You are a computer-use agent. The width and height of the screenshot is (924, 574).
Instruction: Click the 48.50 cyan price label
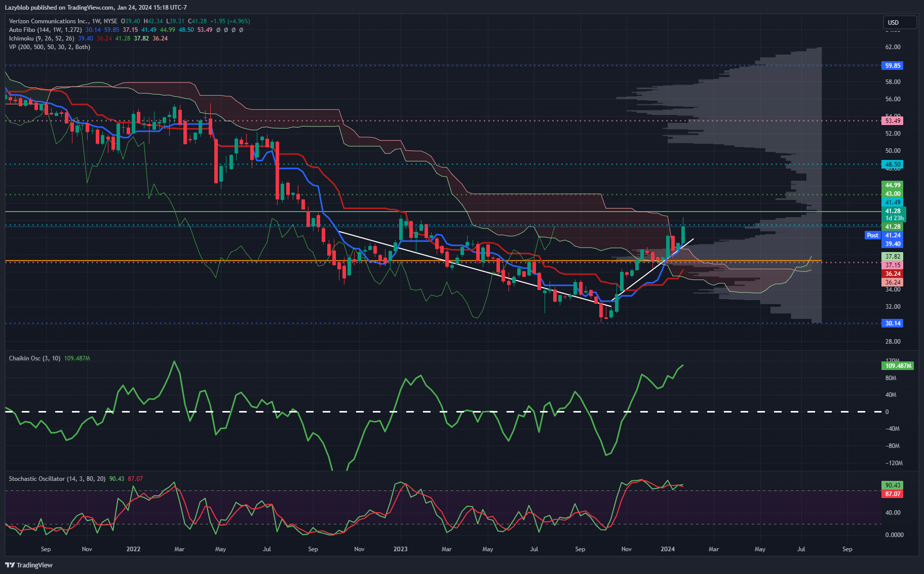pyautogui.click(x=893, y=165)
